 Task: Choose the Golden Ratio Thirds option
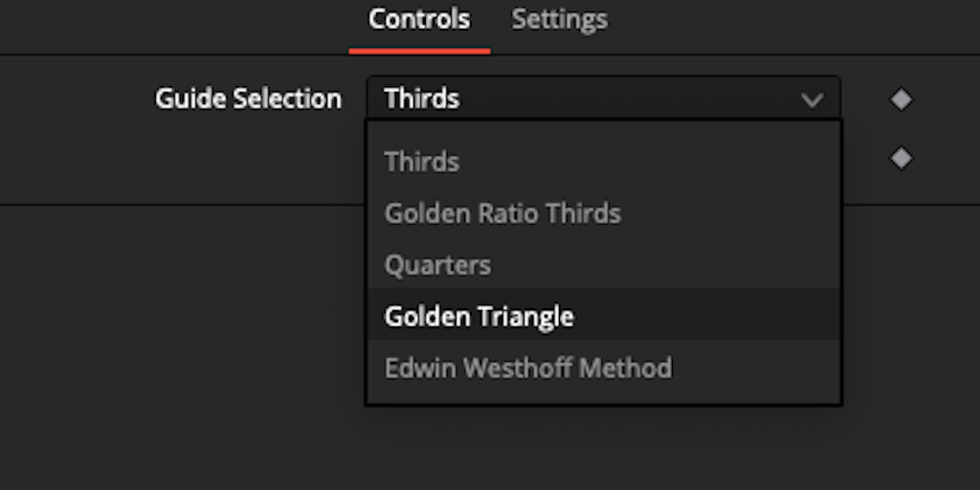coord(502,213)
